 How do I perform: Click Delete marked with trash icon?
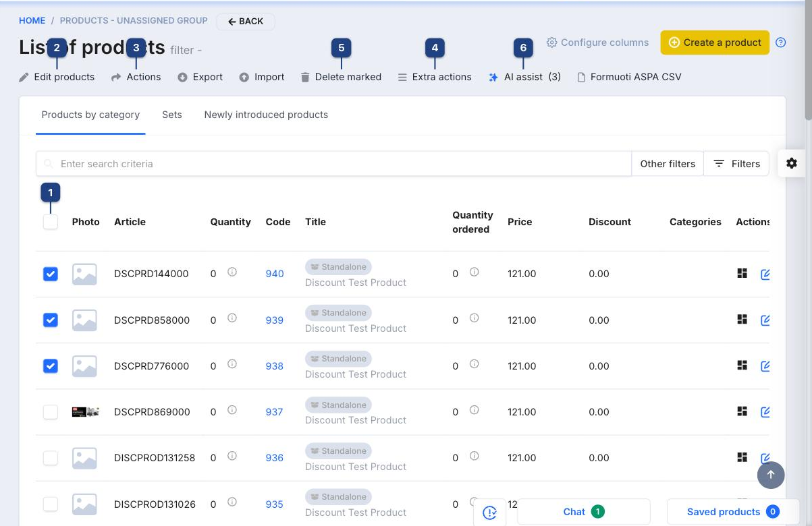(341, 77)
